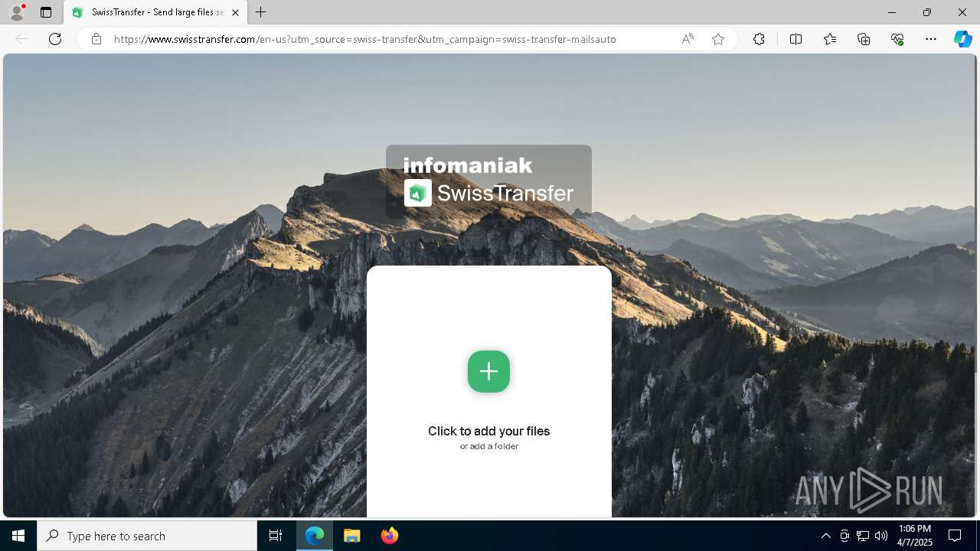The height and width of the screenshot is (551, 980).
Task: Open the browser profile avatar
Action: [17, 12]
